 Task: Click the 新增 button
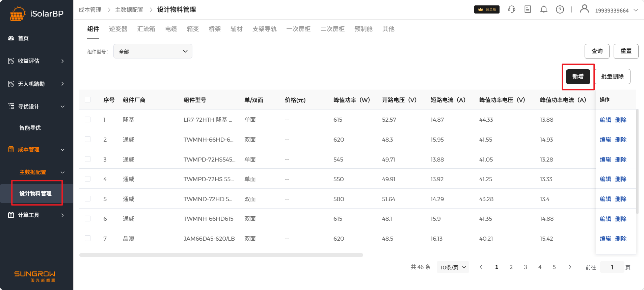578,76
